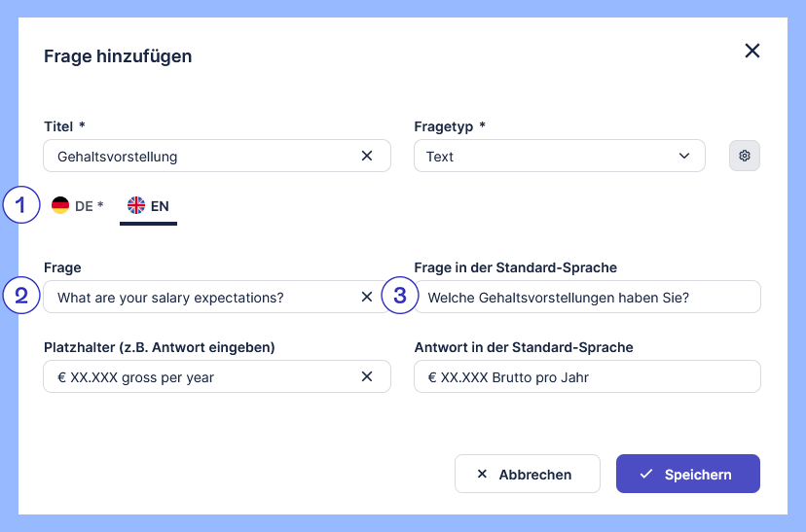Click the UK flag icon
The height and width of the screenshot is (532, 806).
tap(136, 205)
